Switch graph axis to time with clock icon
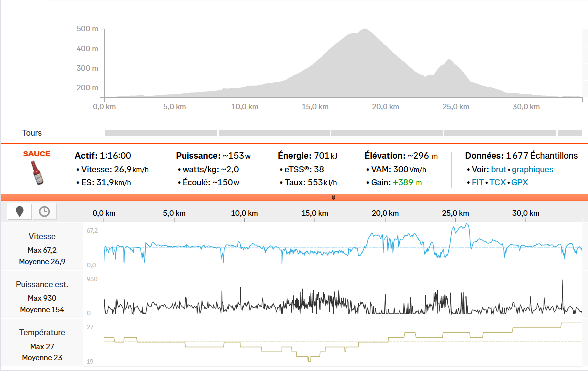Screen dimensions: 588x373 point(44,212)
